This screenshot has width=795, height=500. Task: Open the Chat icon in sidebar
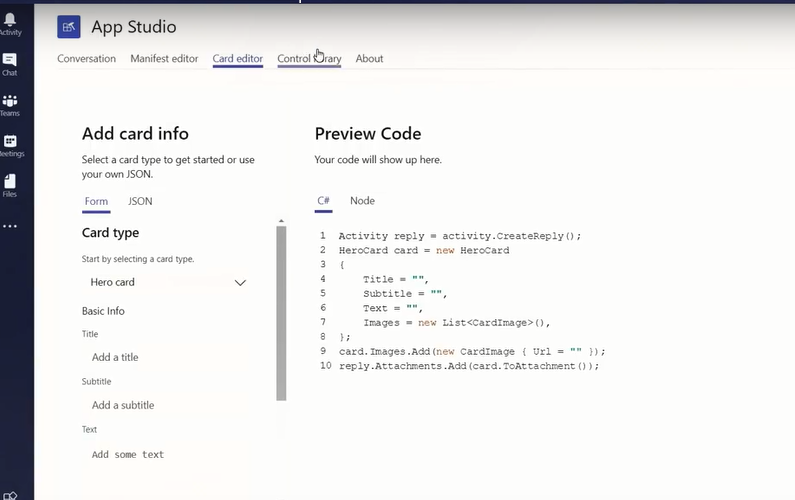10,63
